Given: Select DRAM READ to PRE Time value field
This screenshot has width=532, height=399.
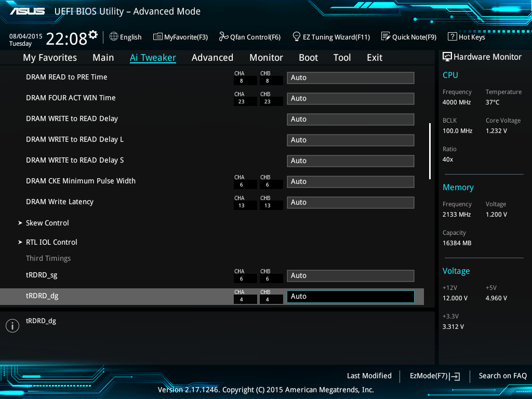Looking at the screenshot, I should 350,77.
